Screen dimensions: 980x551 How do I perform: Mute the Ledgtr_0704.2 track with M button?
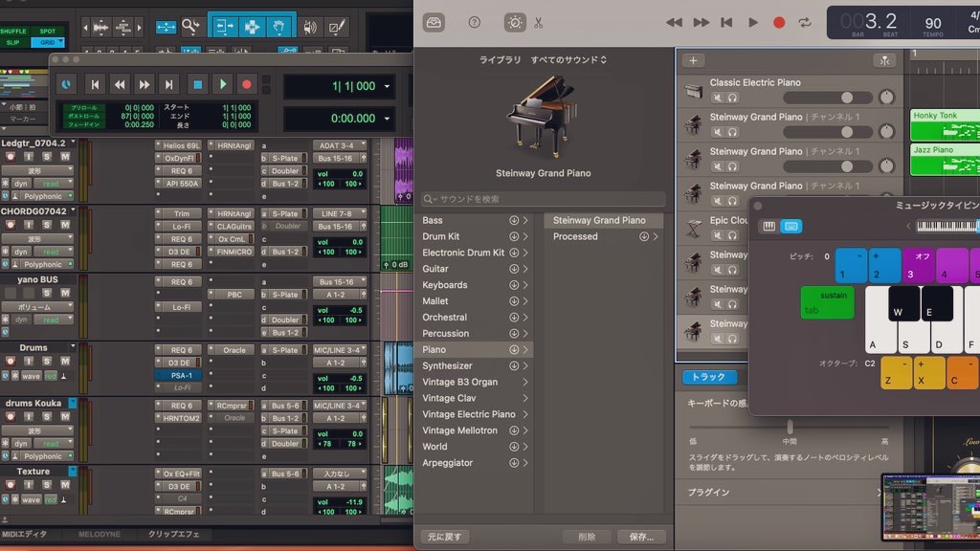tap(67, 157)
